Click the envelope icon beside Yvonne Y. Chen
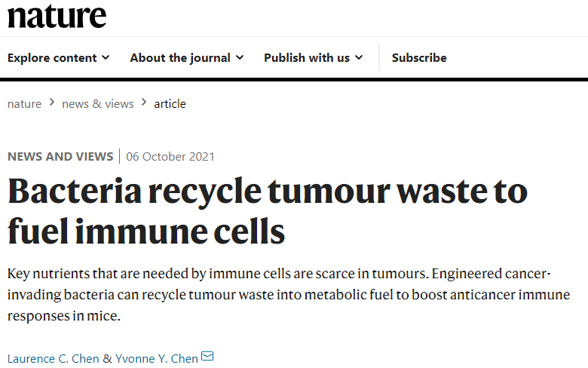The image size is (588, 368). click(207, 356)
